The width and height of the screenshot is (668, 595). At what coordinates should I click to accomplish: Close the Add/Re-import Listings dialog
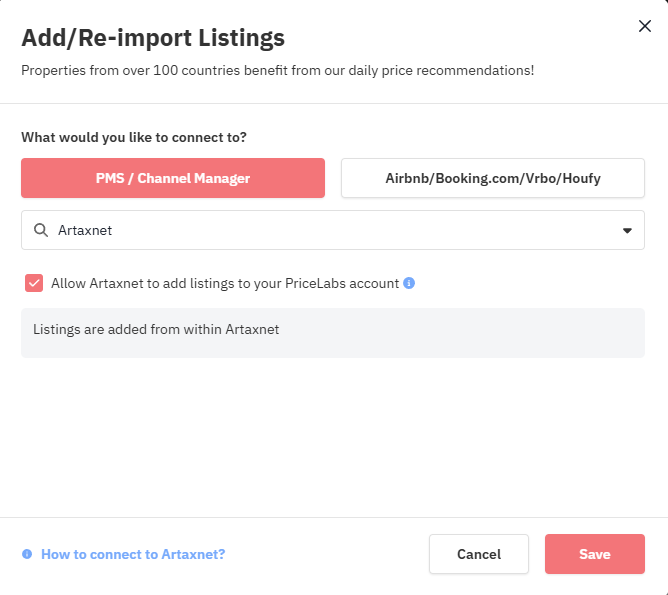(645, 26)
